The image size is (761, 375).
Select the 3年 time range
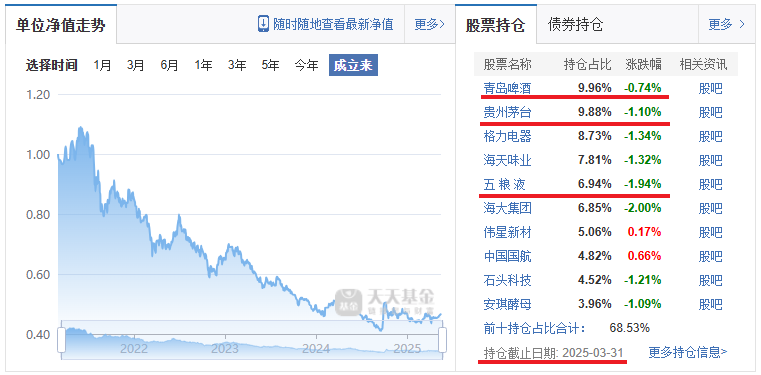(237, 65)
